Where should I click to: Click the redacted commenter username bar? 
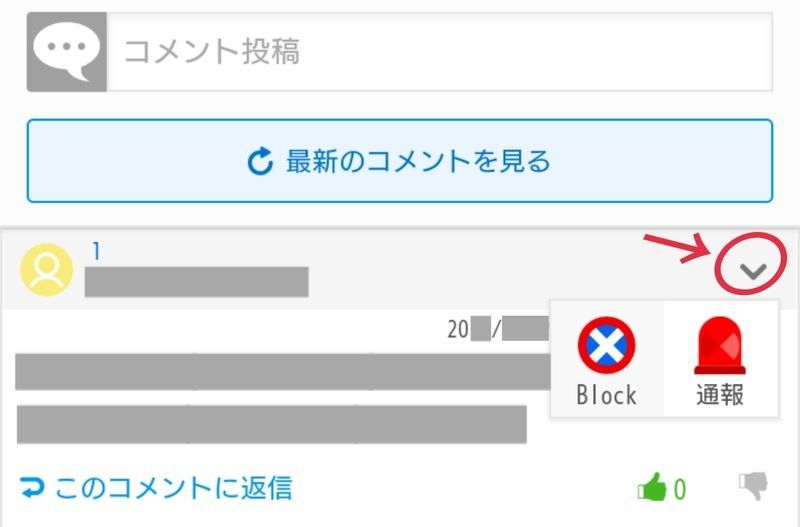196,282
